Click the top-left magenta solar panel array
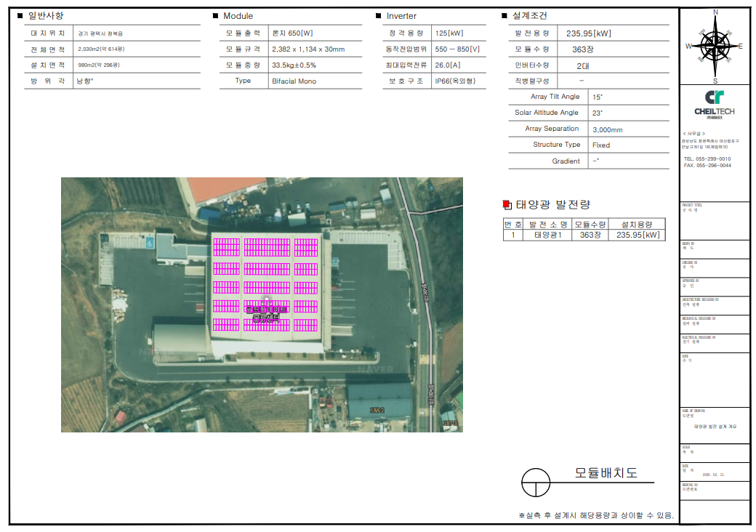 (226, 247)
